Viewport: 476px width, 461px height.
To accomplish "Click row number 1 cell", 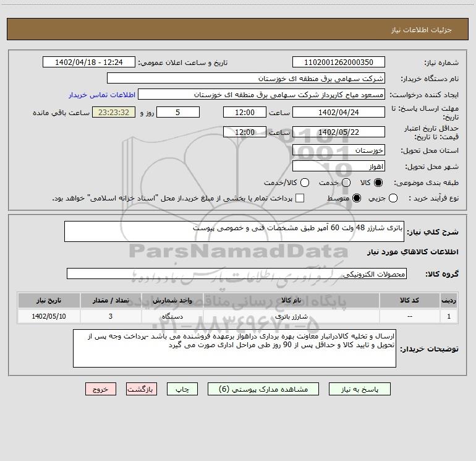I will coord(449,316).
